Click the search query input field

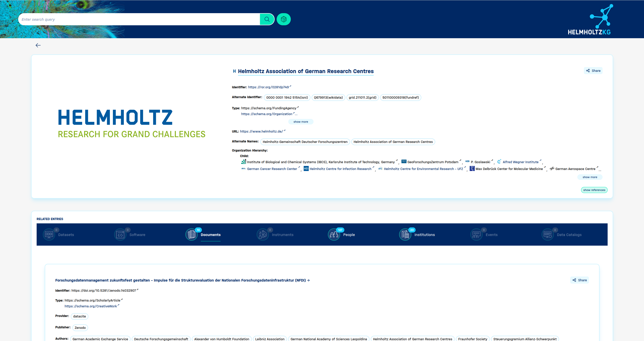point(139,19)
